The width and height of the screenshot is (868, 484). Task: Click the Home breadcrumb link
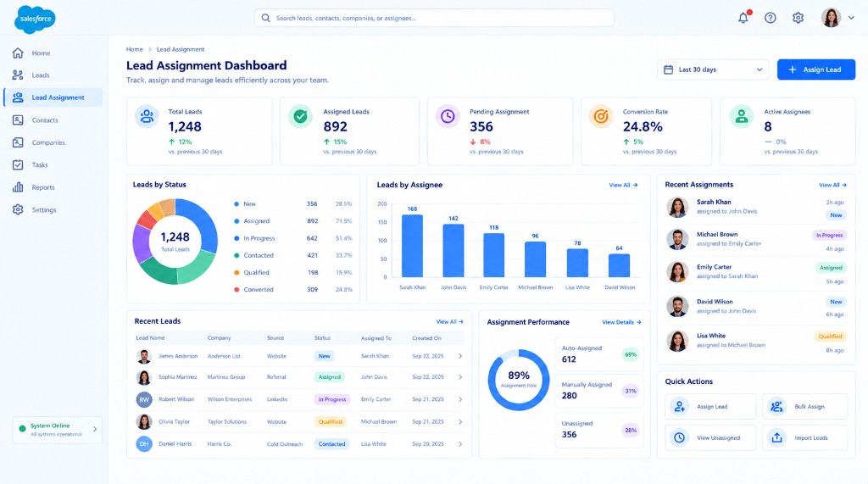click(135, 49)
